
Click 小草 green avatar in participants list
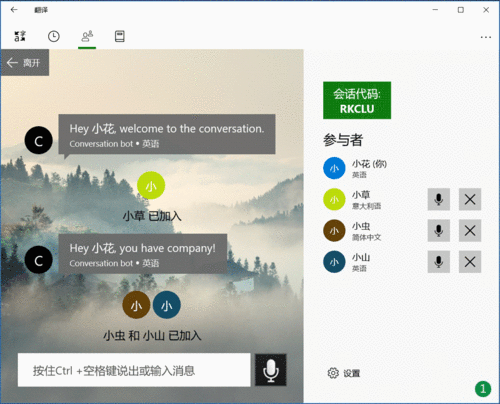point(334,199)
